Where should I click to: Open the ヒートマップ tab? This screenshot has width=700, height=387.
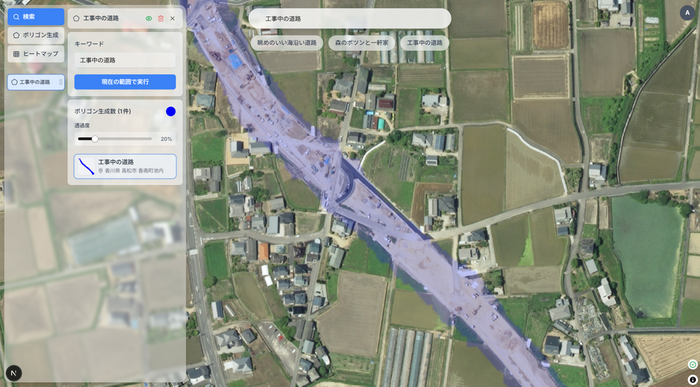click(x=36, y=54)
